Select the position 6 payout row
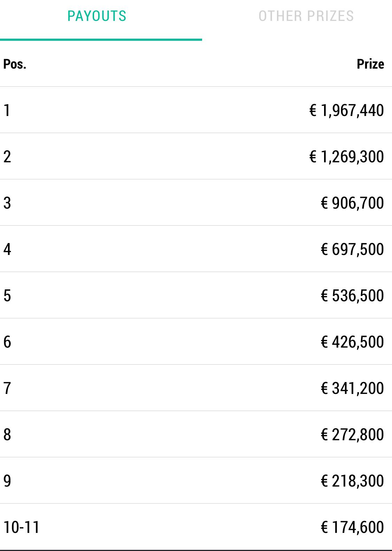The height and width of the screenshot is (551, 392). pos(196,342)
